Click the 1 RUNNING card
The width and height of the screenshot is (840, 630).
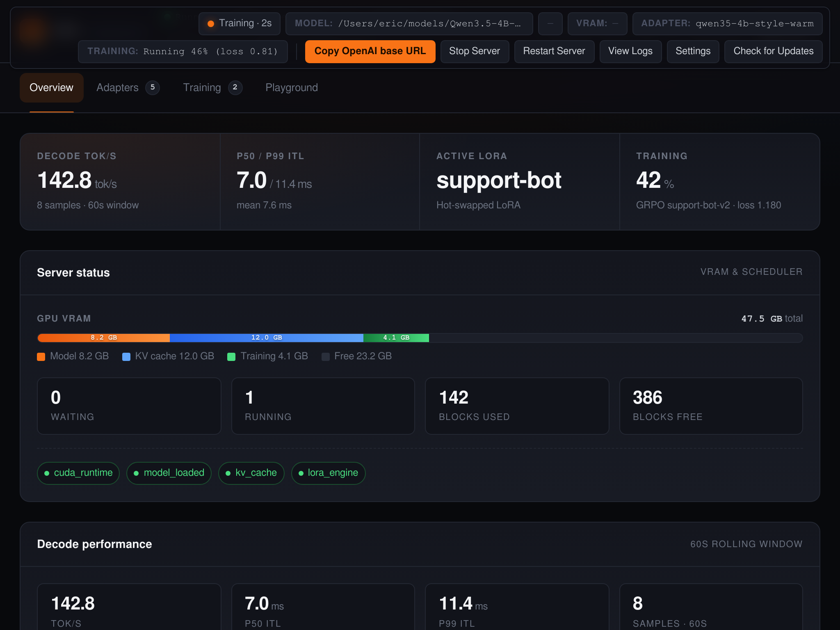323,406
